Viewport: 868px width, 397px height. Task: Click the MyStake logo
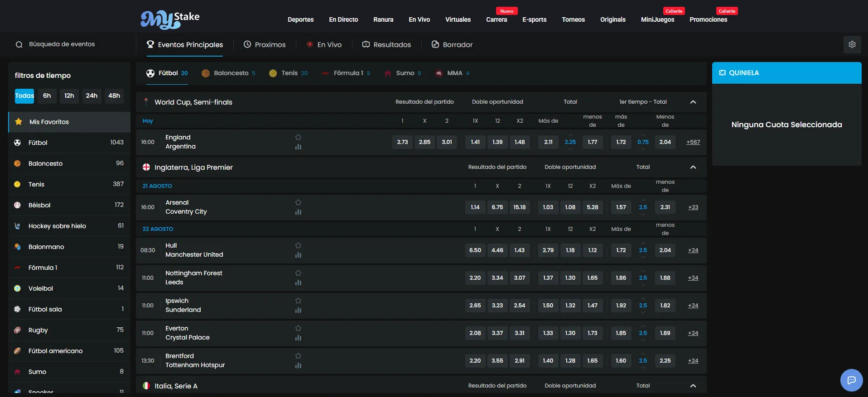pos(170,19)
